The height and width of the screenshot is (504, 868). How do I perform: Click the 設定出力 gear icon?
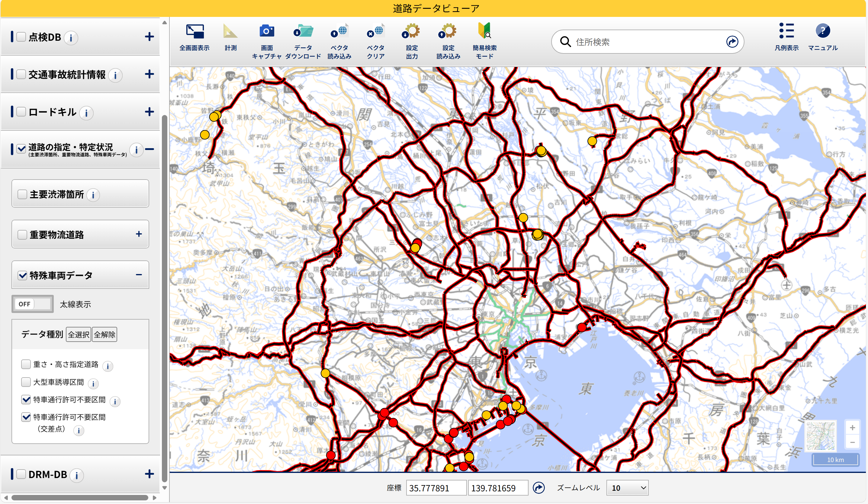coord(412,32)
